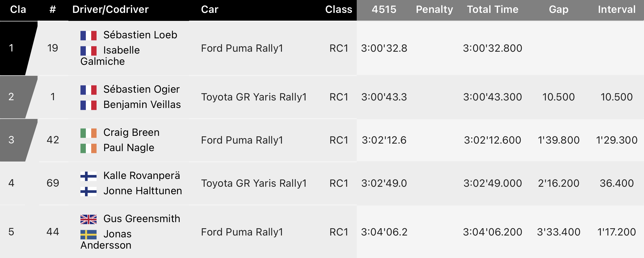The width and height of the screenshot is (644, 258).
Task: Click the Penalty column header
Action: point(434,10)
